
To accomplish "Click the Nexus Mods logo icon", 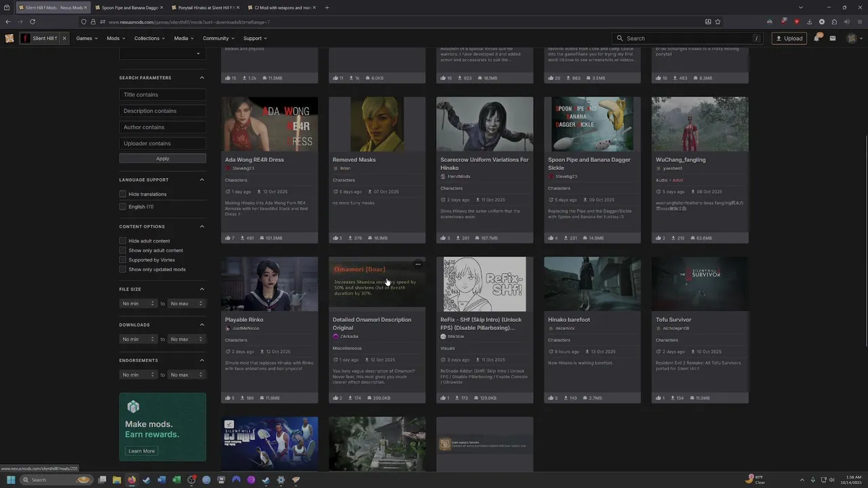I will coord(9,38).
